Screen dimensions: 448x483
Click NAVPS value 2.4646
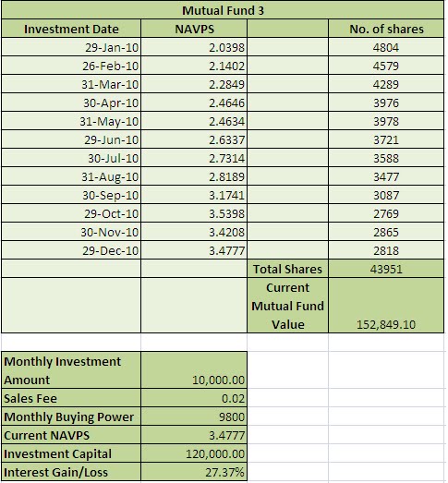coord(194,103)
